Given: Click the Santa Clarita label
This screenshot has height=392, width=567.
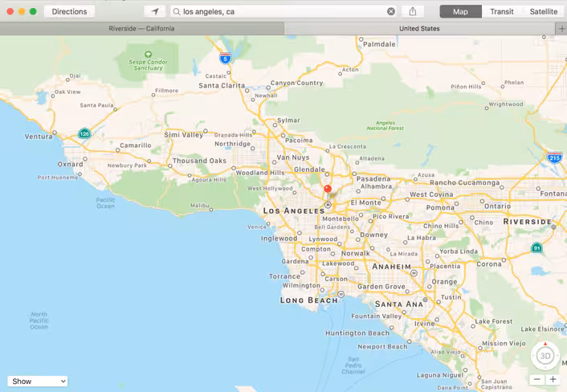Looking at the screenshot, I should tap(222, 85).
